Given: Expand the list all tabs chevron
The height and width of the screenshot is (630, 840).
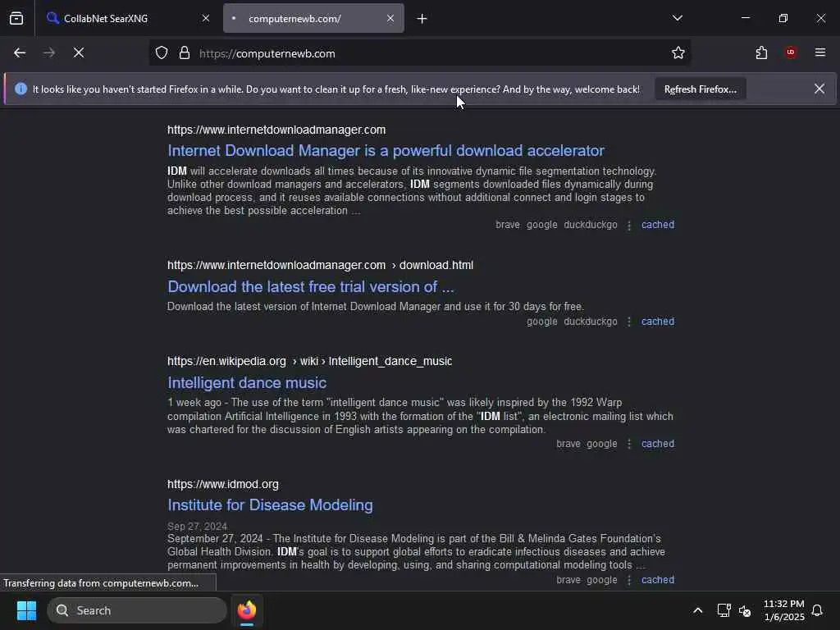Looking at the screenshot, I should click(x=678, y=18).
